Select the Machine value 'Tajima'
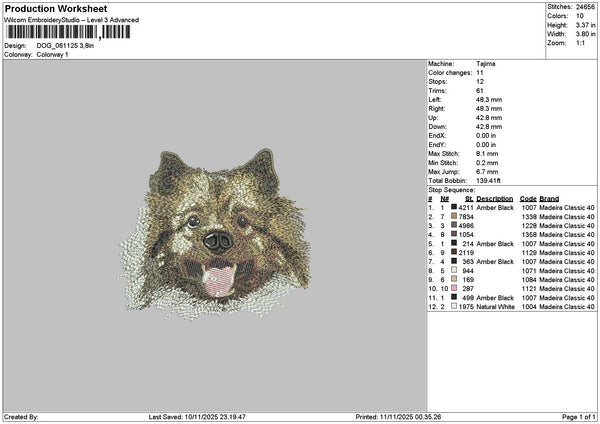 (x=486, y=64)
